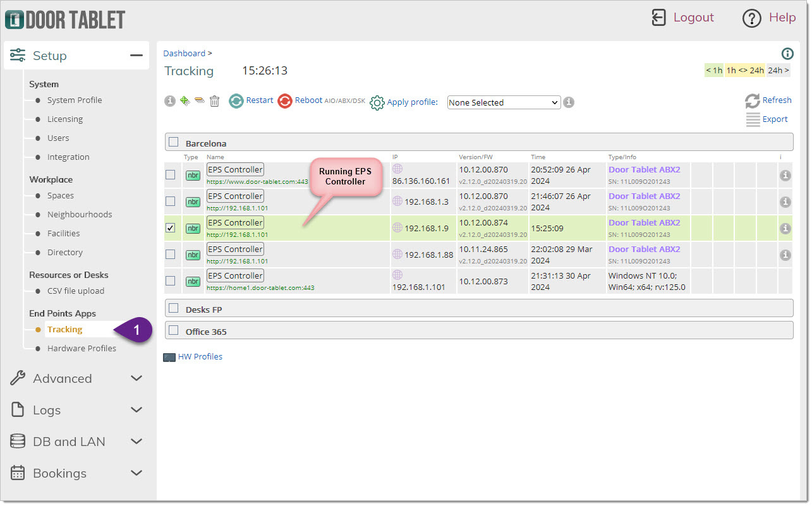Image resolution: width=812 pixels, height=506 pixels.
Task: Open Hardware Profiles in sidebar
Action: [82, 348]
